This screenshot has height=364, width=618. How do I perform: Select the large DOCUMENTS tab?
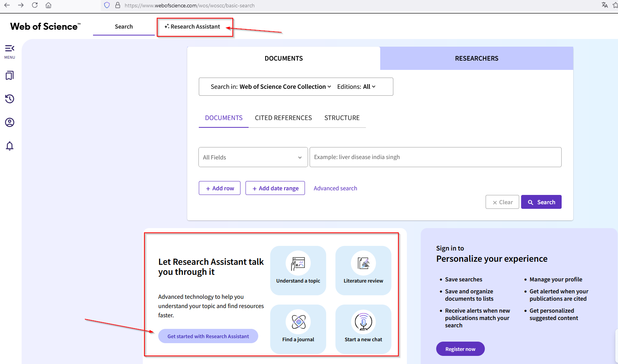coord(284,58)
